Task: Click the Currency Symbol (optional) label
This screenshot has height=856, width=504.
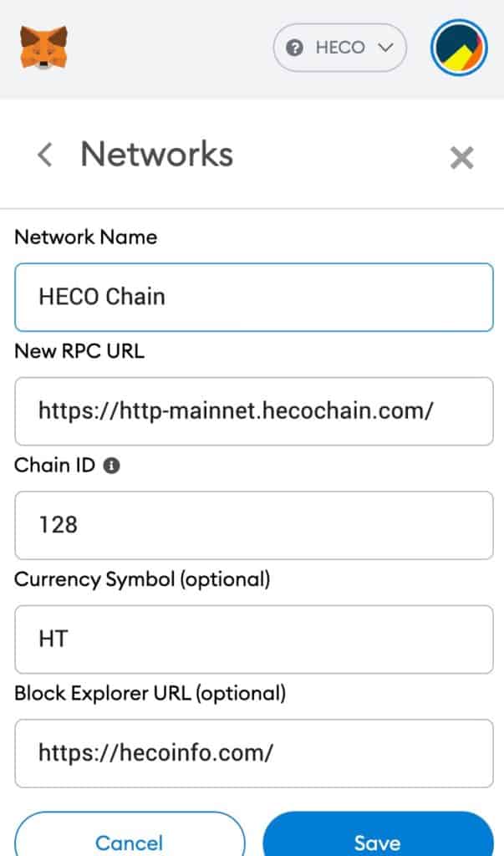Action: click(x=143, y=579)
